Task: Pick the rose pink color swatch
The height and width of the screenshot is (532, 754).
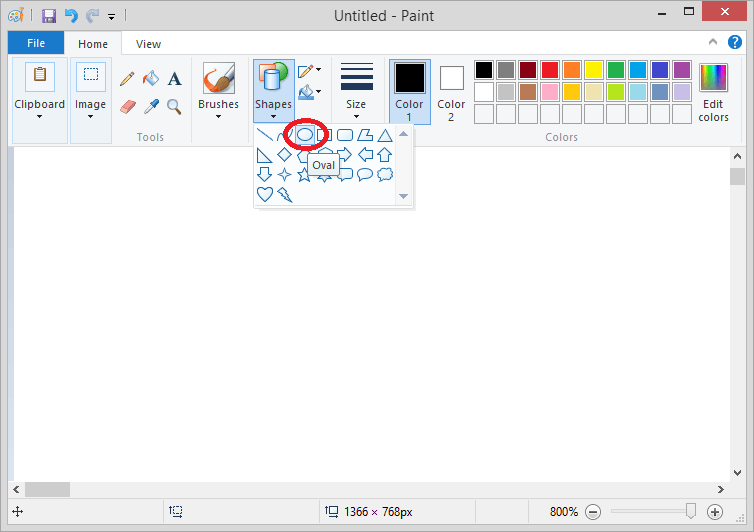Action: click(x=550, y=92)
